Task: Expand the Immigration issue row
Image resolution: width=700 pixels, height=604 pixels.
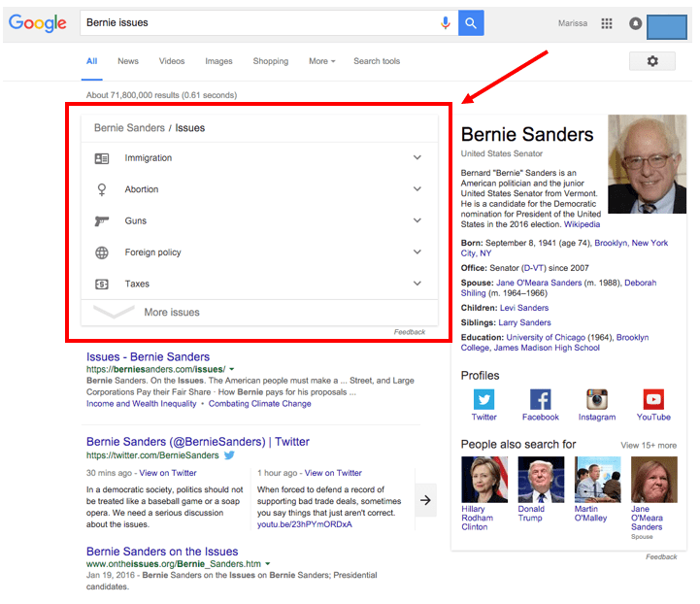Action: coord(259,158)
